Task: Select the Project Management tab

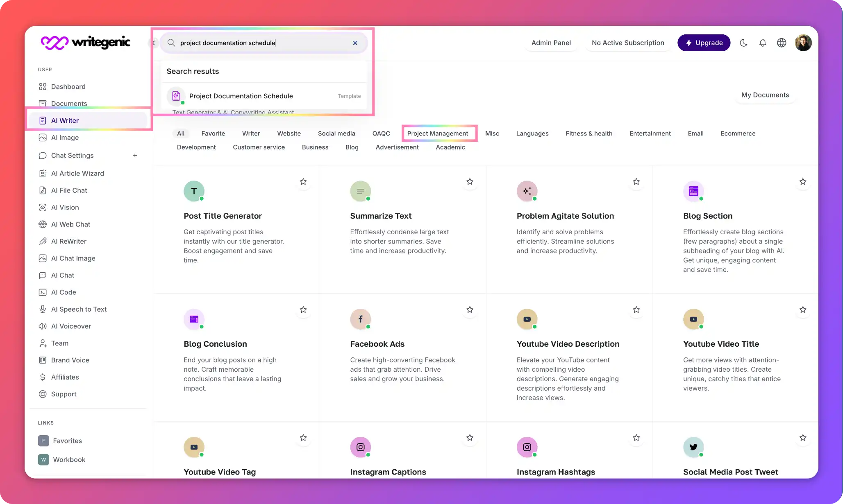Action: (438, 133)
